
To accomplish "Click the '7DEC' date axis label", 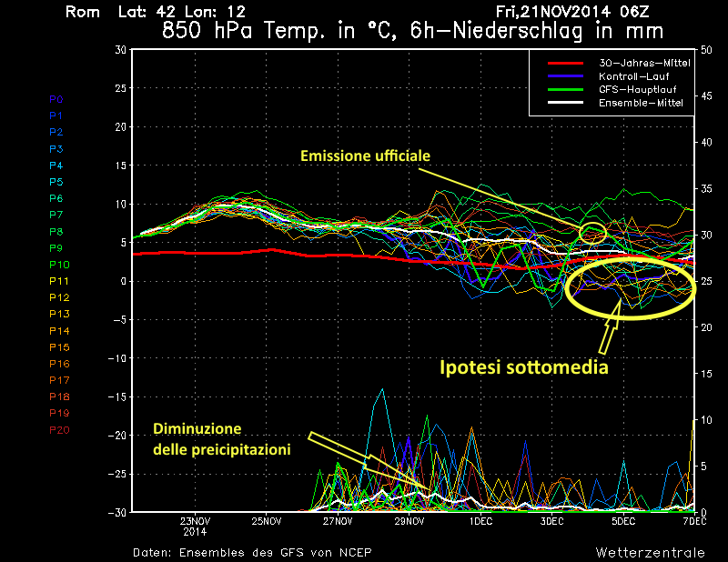I will [x=694, y=522].
